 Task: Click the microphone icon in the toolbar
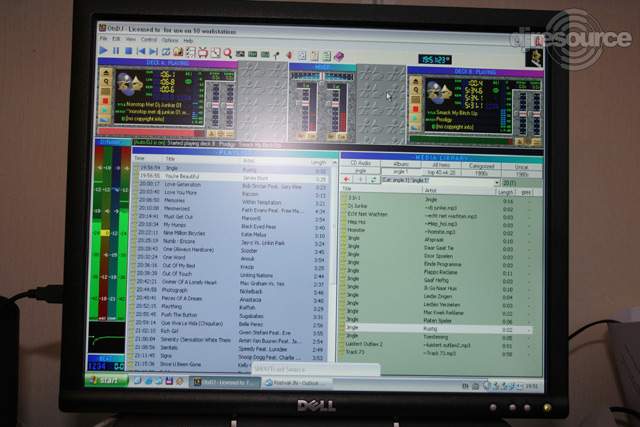277,55
